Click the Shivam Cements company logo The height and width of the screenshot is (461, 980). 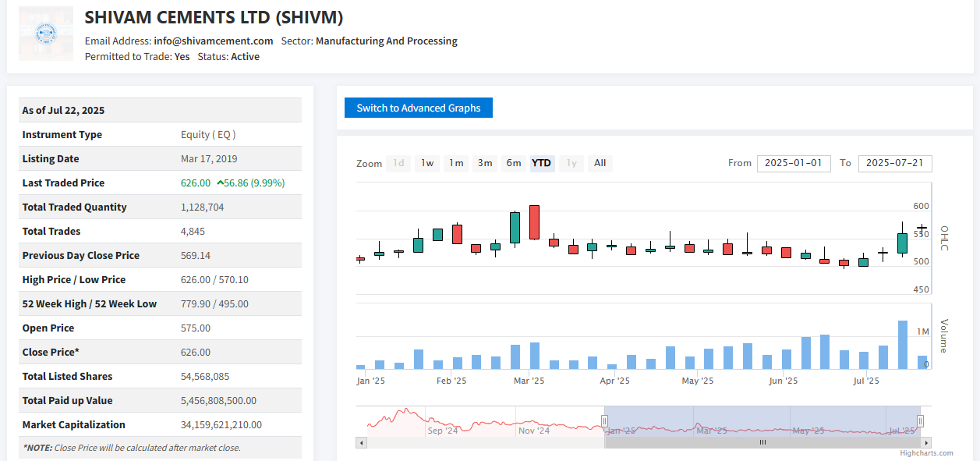45,34
